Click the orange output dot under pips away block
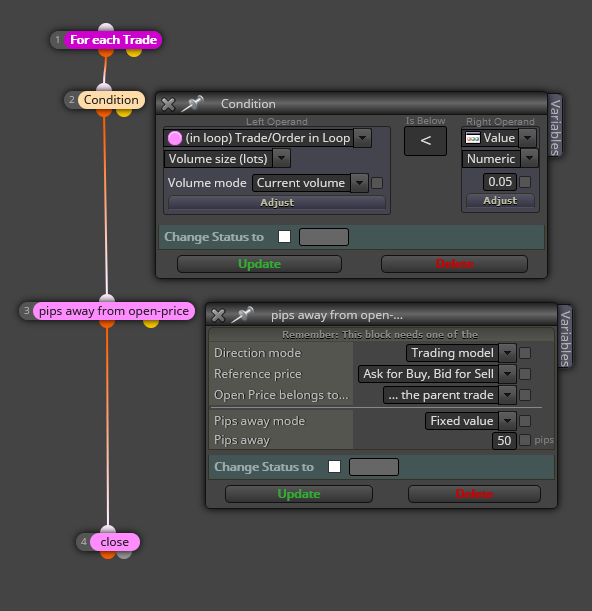592x611 pixels. [x=107, y=323]
